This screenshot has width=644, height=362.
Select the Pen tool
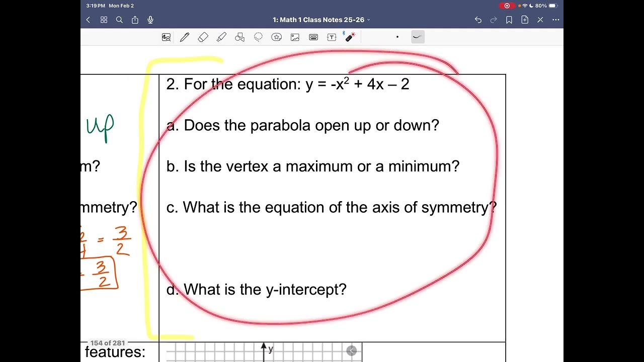click(x=185, y=37)
